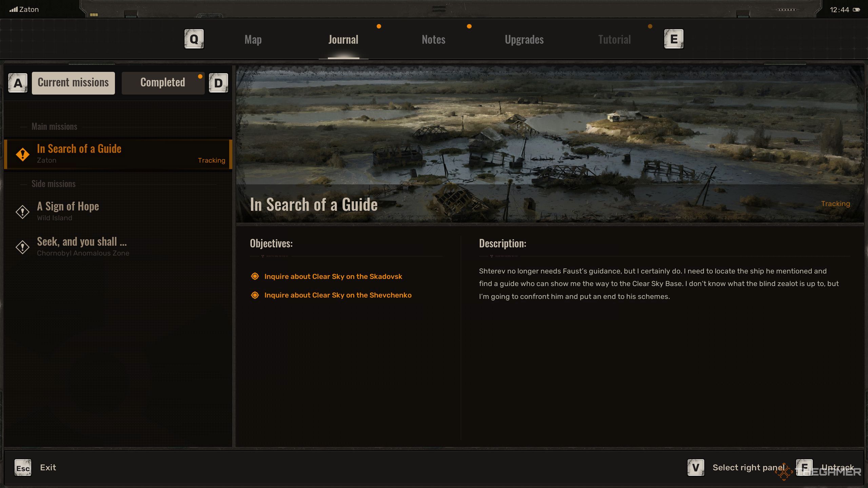Select the Tutorial tab in navigation
This screenshot has height=488, width=868.
pos(614,39)
